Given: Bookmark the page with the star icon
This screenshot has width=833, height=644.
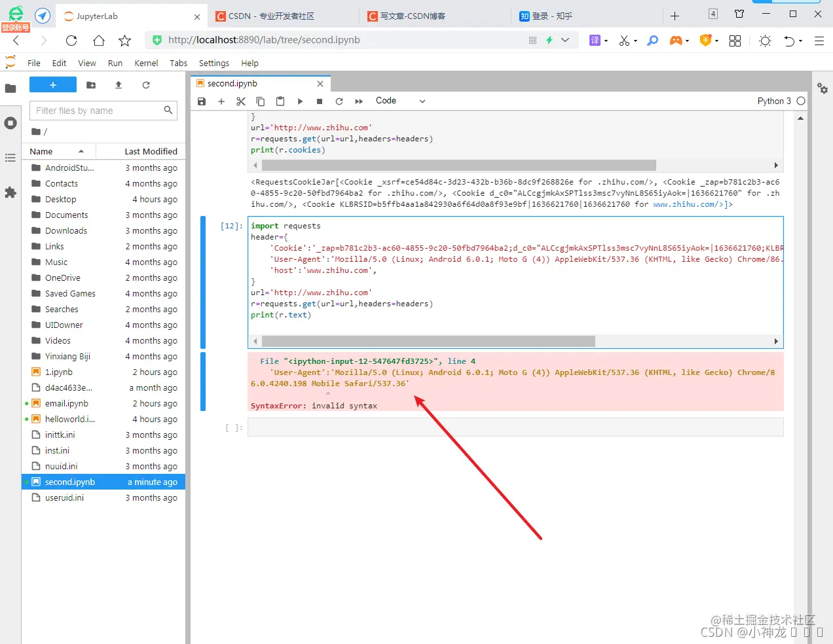Looking at the screenshot, I should point(124,41).
